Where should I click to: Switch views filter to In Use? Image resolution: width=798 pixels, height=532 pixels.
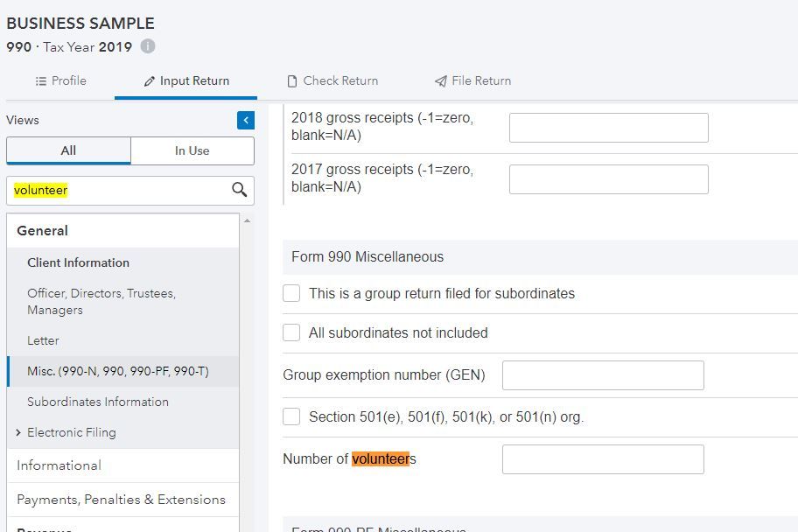coord(192,150)
